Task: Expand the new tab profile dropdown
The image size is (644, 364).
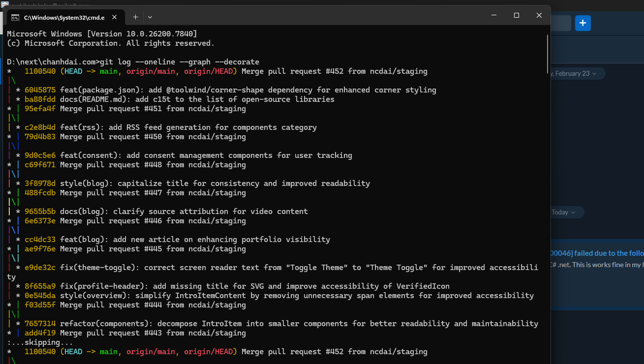Action: point(150,17)
